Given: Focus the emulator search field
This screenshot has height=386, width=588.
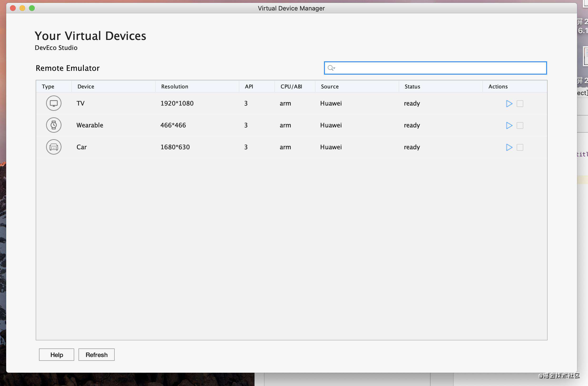Looking at the screenshot, I should [x=435, y=68].
